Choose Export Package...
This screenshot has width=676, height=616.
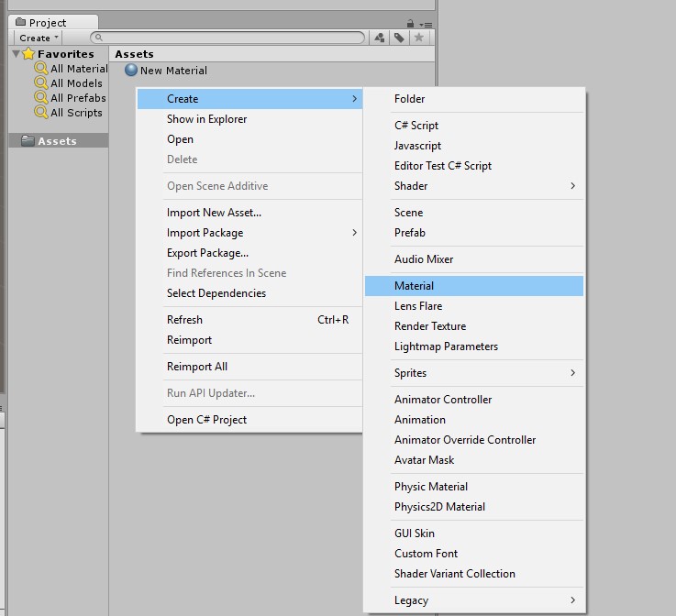coord(249,253)
